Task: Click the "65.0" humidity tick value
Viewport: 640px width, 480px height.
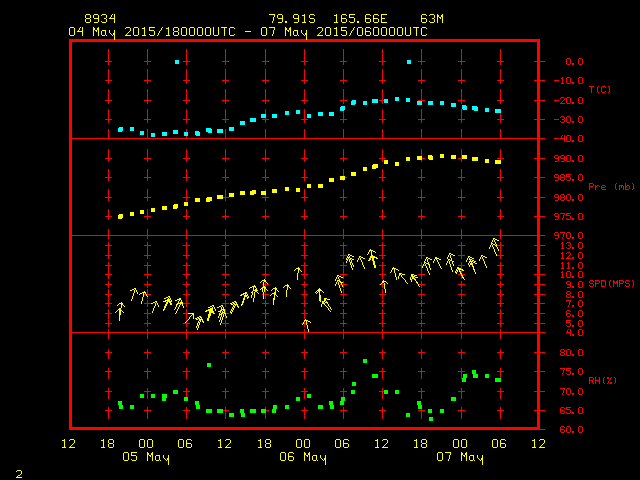Action: click(571, 410)
